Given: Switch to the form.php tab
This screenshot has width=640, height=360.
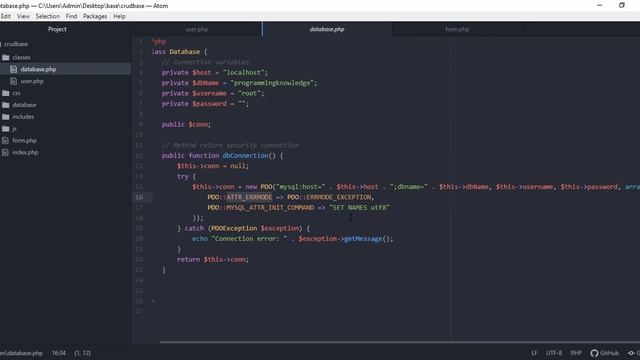Looking at the screenshot, I should pyautogui.click(x=457, y=29).
